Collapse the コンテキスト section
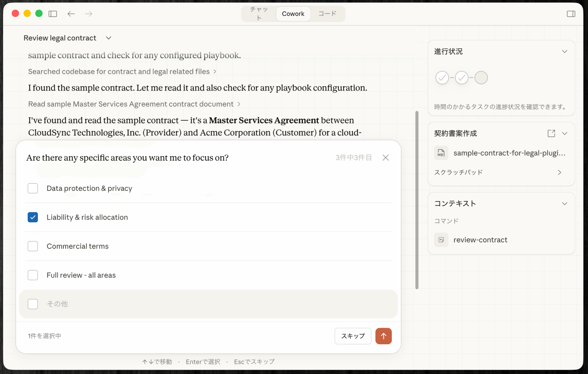Viewport: 588px width, 374px height. (x=564, y=204)
